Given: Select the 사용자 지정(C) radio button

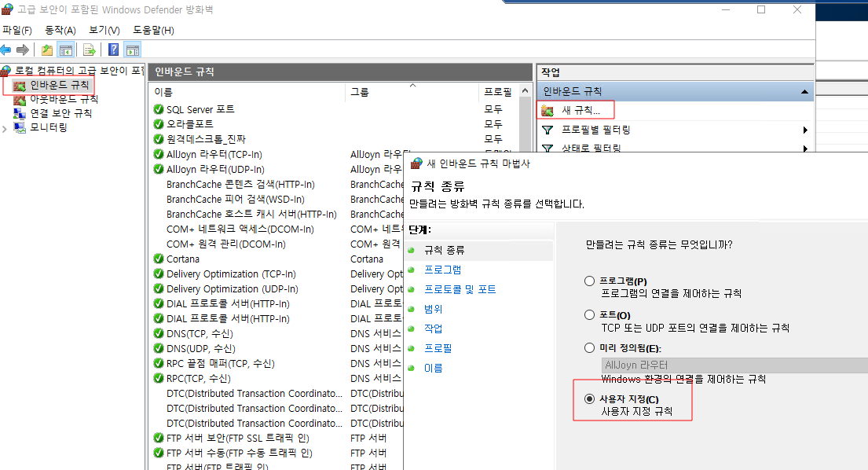Looking at the screenshot, I should [x=590, y=399].
